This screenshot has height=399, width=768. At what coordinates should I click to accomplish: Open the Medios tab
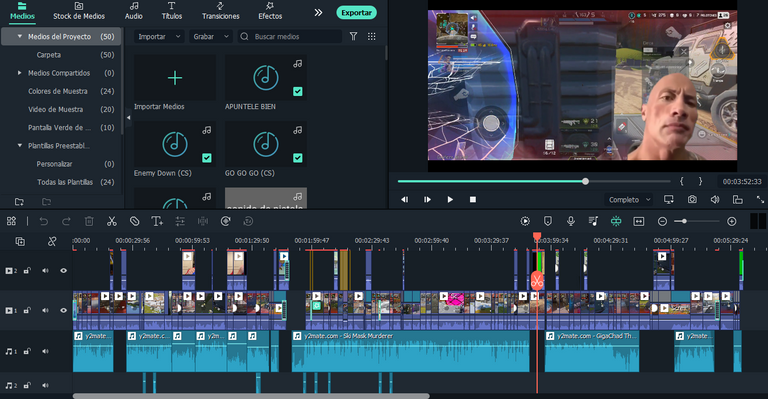[x=22, y=11]
